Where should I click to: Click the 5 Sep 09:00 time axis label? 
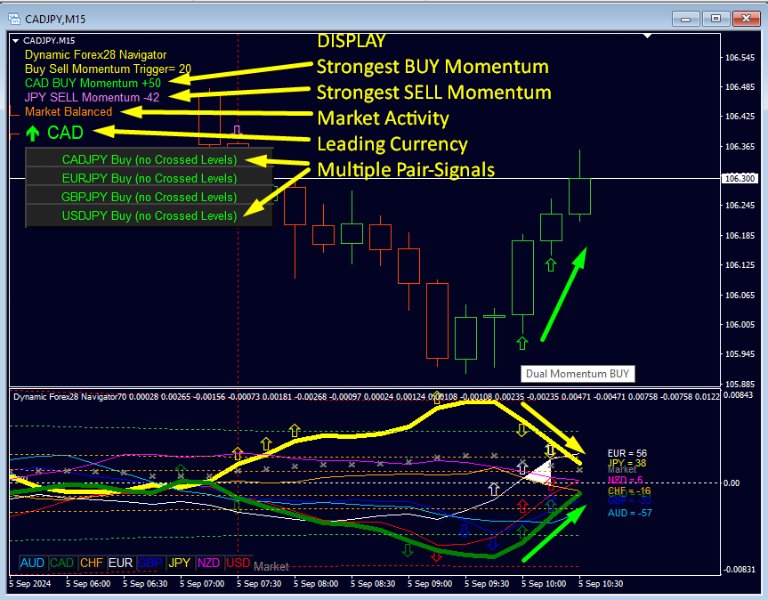430,584
